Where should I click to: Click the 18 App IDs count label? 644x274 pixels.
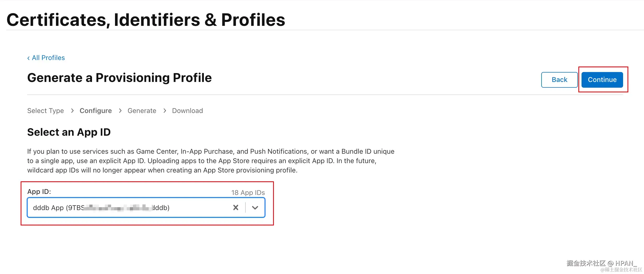tap(248, 193)
